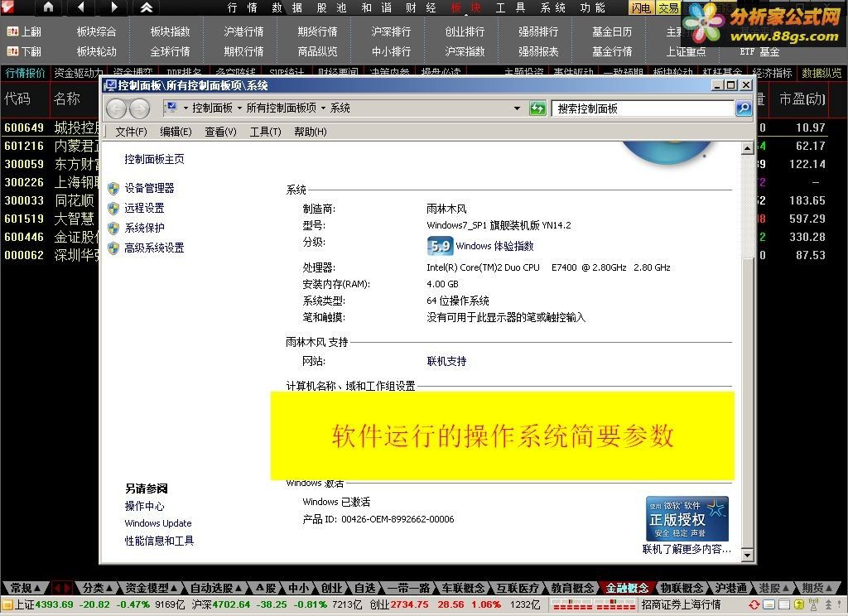848x616 pixels.
Task: Click the home icon in the top toolbar
Action: click(49, 7)
